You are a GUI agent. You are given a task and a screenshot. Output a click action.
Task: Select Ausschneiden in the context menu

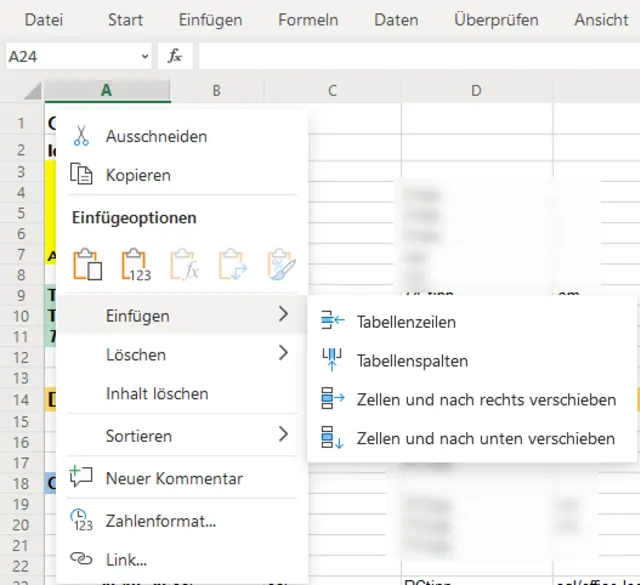click(x=182, y=136)
